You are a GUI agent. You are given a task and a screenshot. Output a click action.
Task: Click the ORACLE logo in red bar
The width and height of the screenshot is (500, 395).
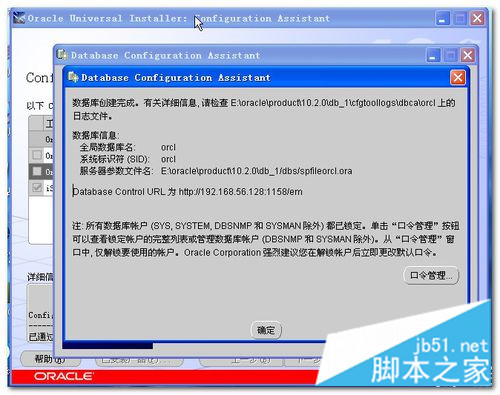point(63,376)
